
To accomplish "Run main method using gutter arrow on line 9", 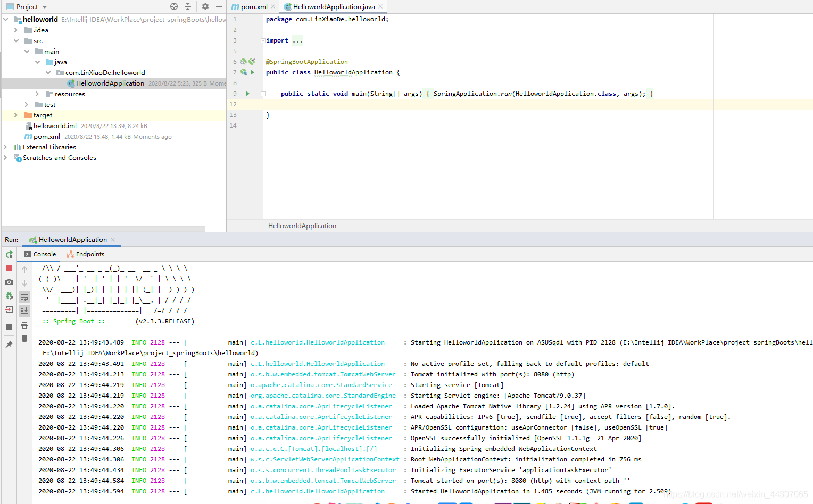I will [x=247, y=94].
